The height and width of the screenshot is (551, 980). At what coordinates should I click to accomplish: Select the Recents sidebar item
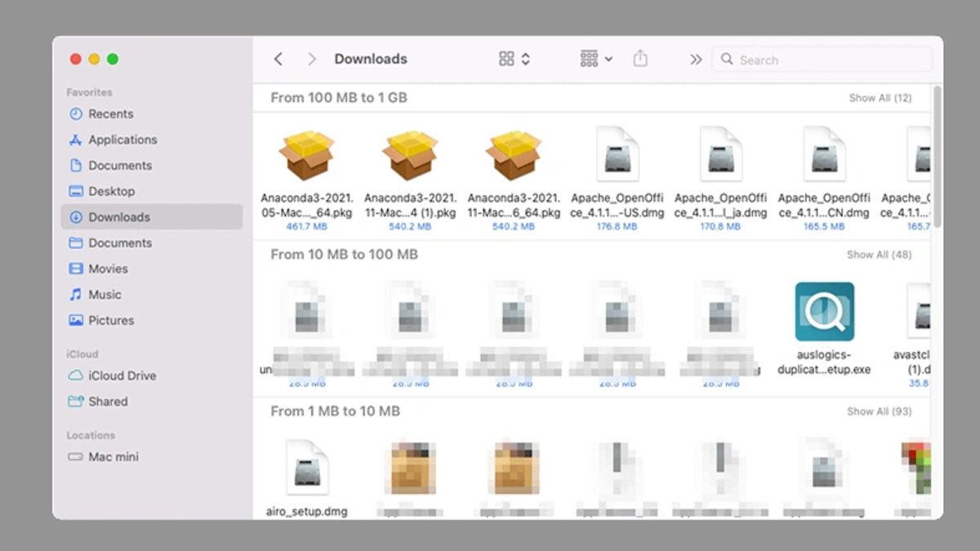pyautogui.click(x=110, y=113)
